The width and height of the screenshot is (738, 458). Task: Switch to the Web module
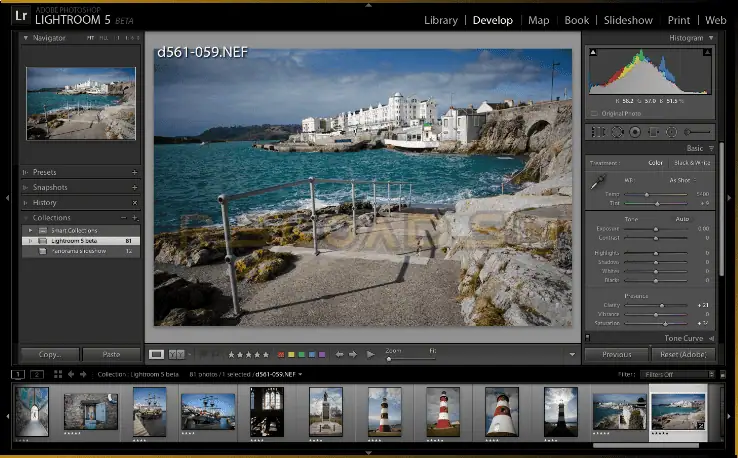click(x=715, y=20)
